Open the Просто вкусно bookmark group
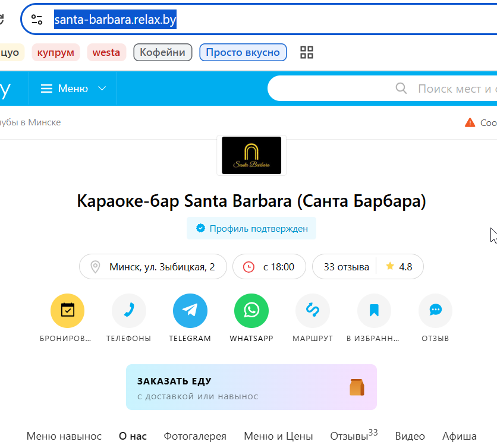Screen dimensions: 497x448 [243, 52]
